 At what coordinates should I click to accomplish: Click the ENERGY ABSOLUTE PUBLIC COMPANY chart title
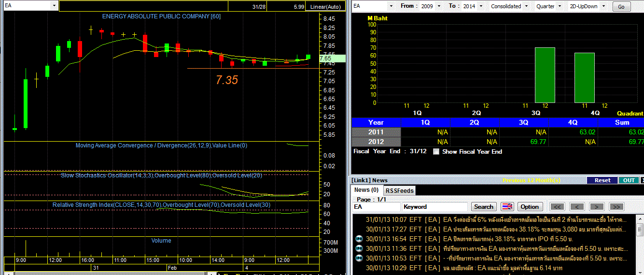[161, 16]
